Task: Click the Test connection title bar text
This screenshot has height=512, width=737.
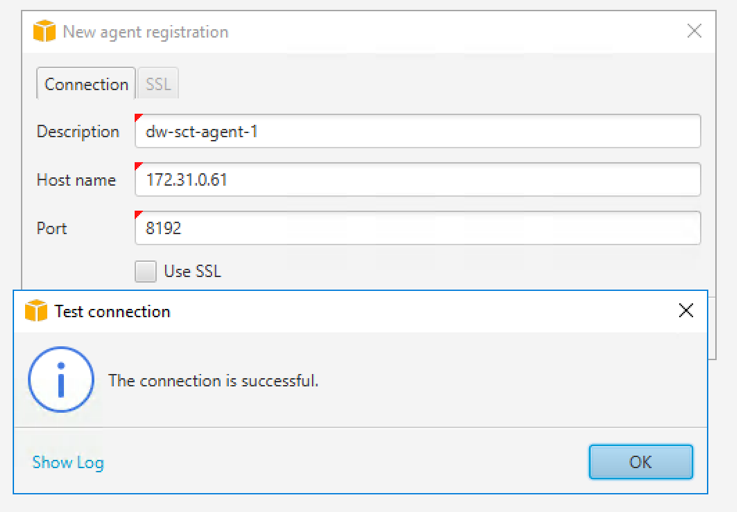Action: pos(112,311)
